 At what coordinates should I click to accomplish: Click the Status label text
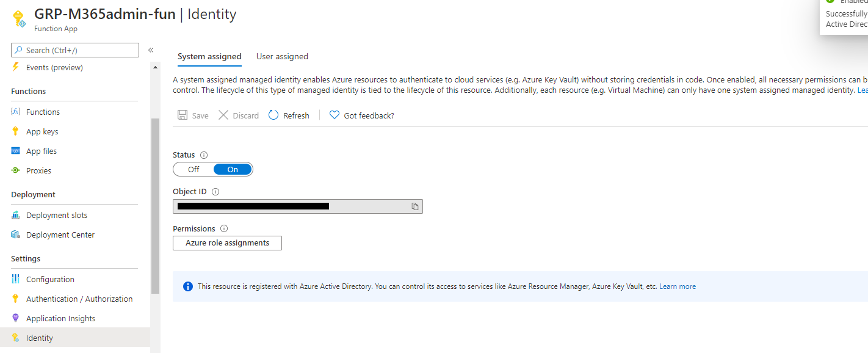184,155
